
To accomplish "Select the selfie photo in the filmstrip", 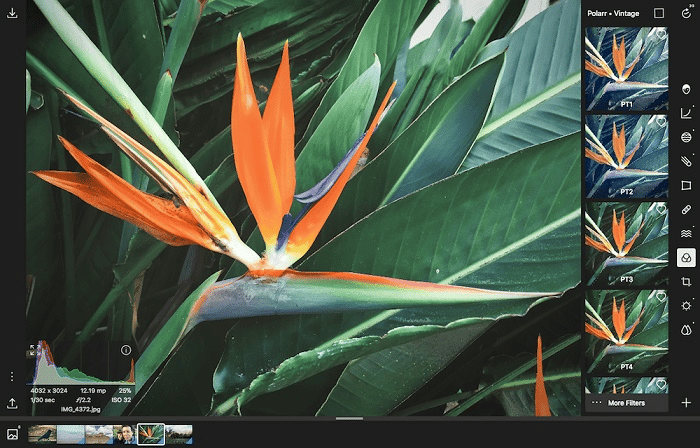I will click(124, 433).
